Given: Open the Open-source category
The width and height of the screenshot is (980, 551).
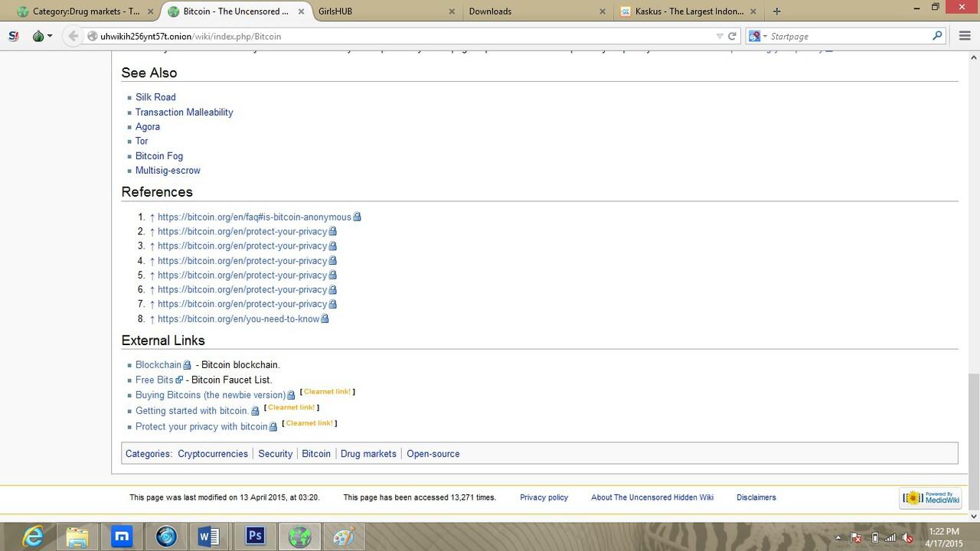Looking at the screenshot, I should tap(433, 454).
